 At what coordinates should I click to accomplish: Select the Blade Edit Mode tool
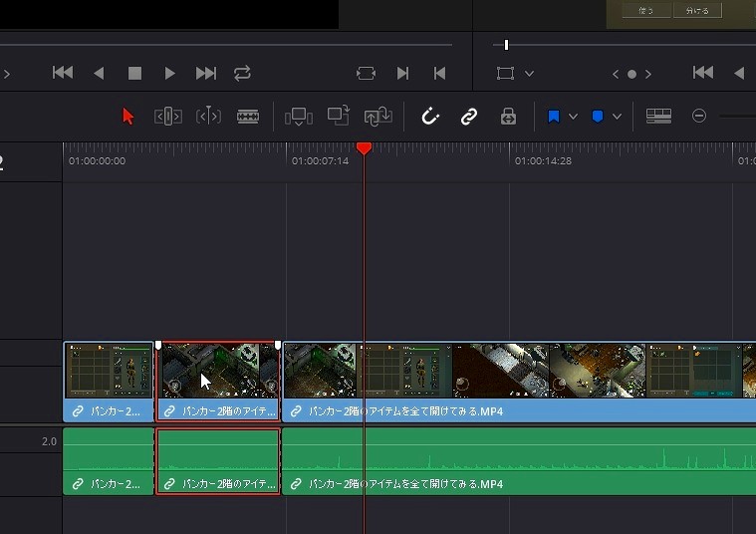coord(248,117)
